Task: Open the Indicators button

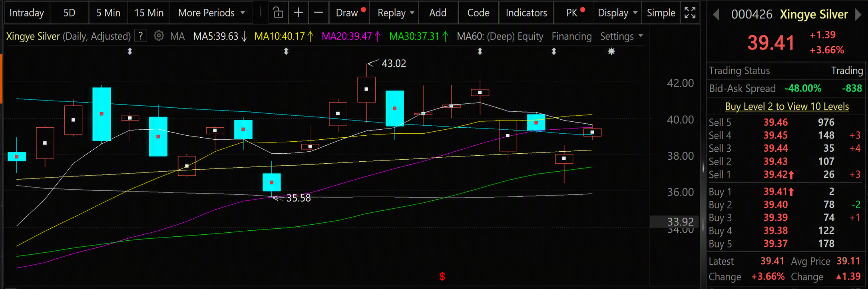Action: pos(526,13)
